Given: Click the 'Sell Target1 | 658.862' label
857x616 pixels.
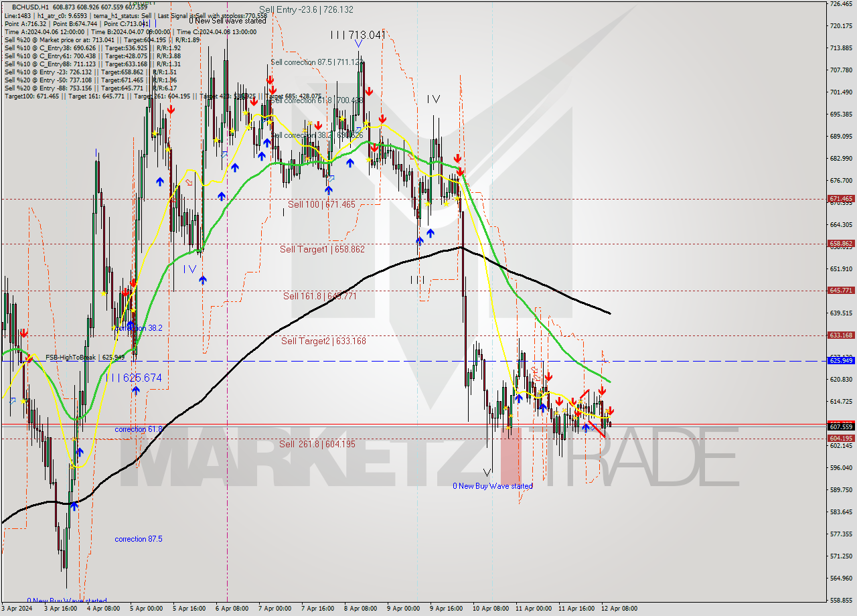Looking at the screenshot, I should (322, 249).
